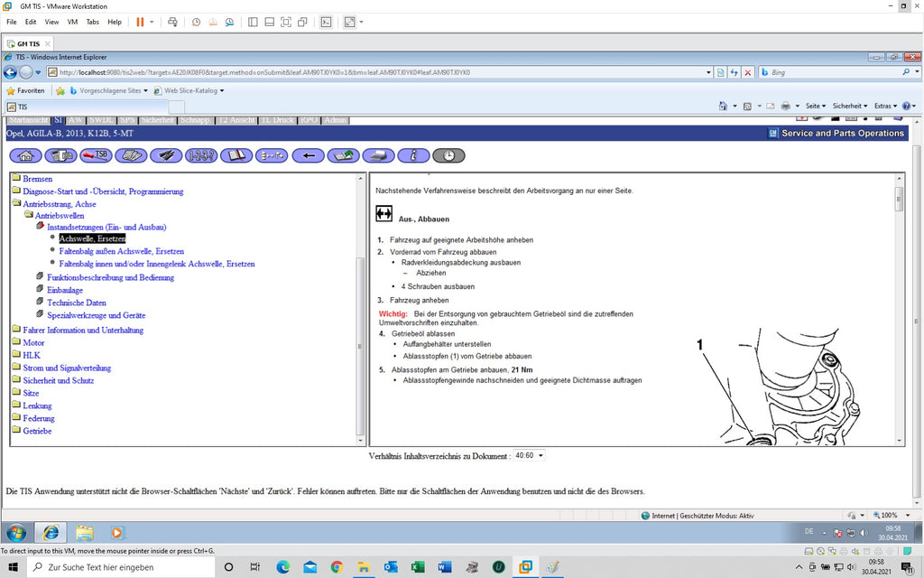Open Spezialwerkzeuge und Geräte link
Screen dimensions: 924x578
click(x=96, y=315)
